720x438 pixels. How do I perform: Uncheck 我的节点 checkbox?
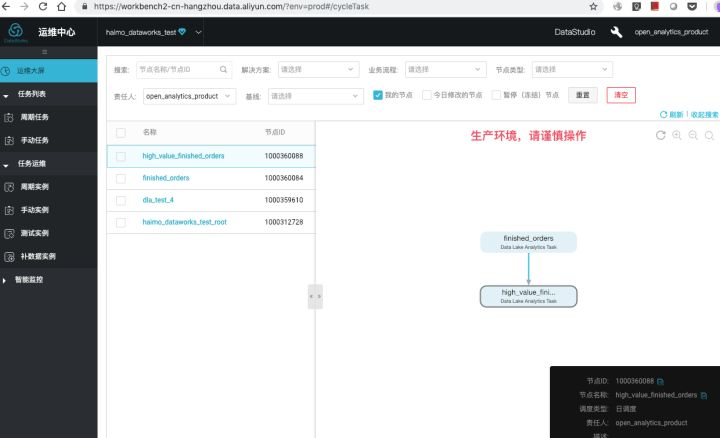(x=377, y=95)
